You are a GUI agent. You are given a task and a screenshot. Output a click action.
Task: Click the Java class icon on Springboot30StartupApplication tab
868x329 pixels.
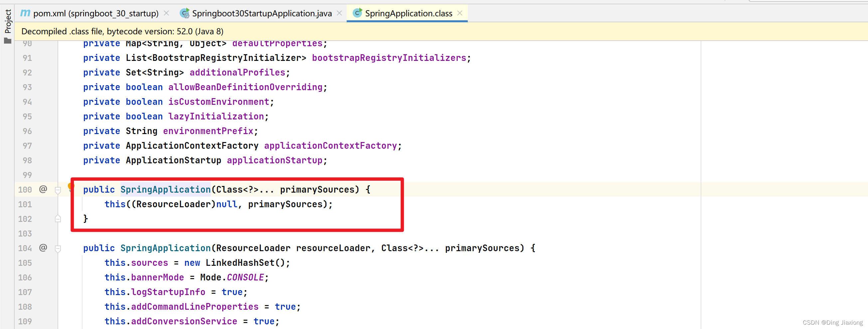pos(184,13)
